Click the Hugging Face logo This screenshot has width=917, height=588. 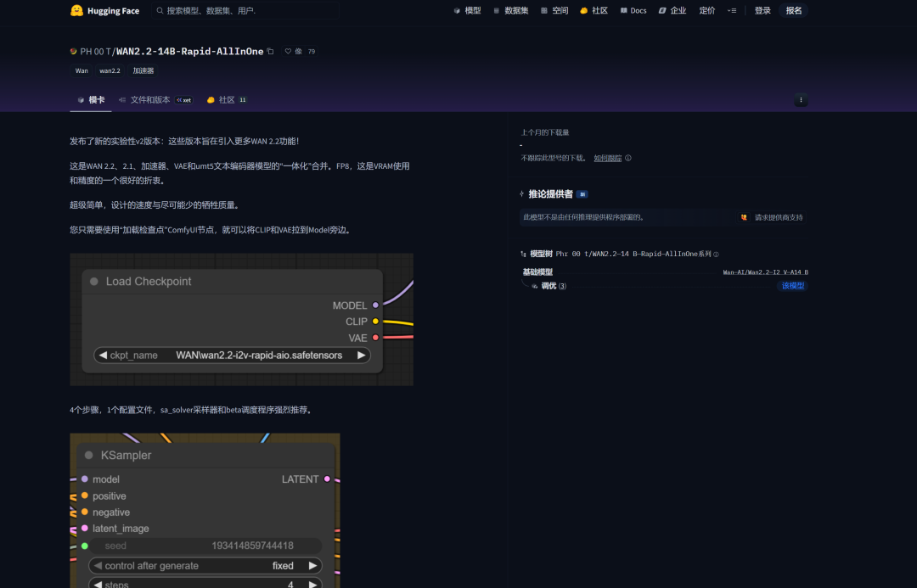click(104, 10)
